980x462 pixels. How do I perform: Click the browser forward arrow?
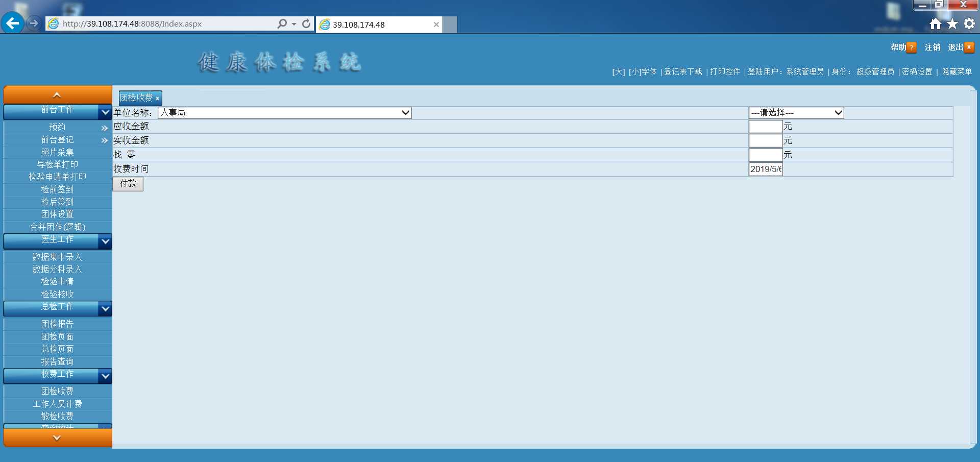point(34,23)
